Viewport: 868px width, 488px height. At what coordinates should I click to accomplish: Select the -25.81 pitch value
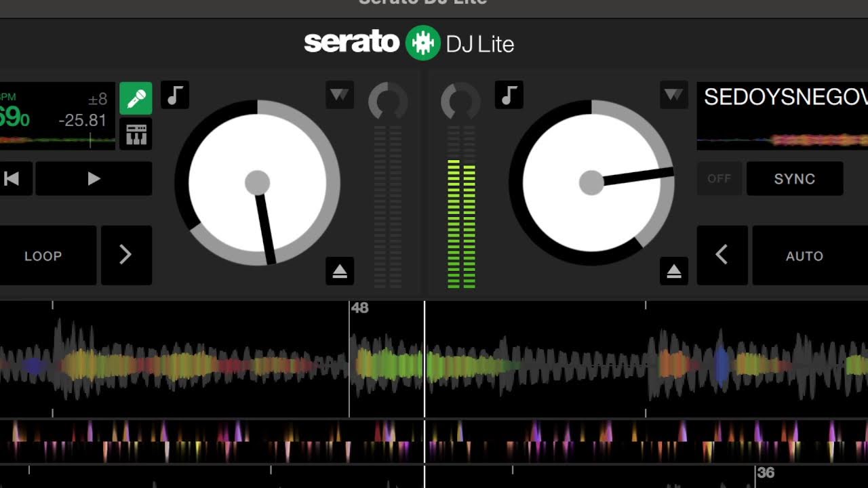tap(82, 121)
